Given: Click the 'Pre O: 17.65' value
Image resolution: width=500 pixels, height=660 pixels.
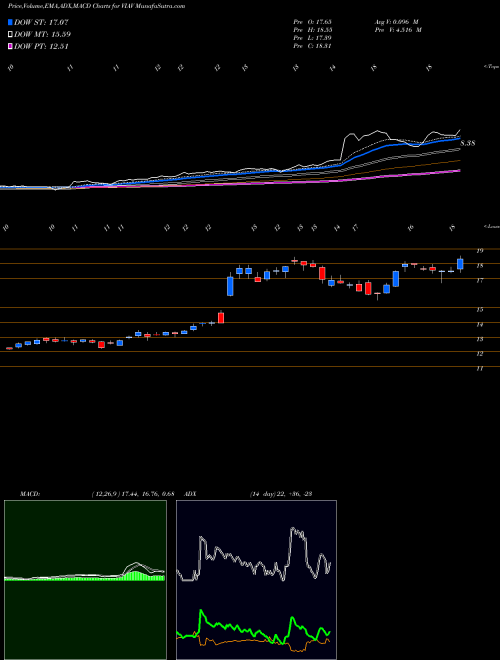Looking at the screenshot, I should [312, 22].
